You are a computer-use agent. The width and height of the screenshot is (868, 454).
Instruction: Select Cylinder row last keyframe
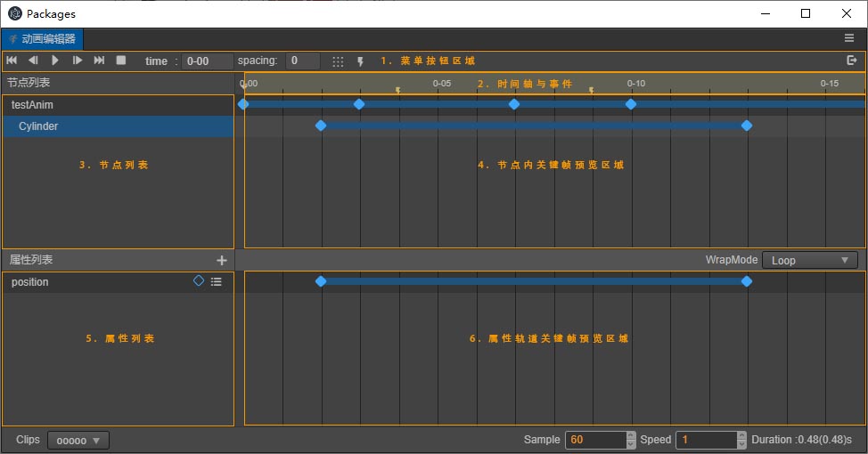tap(747, 126)
